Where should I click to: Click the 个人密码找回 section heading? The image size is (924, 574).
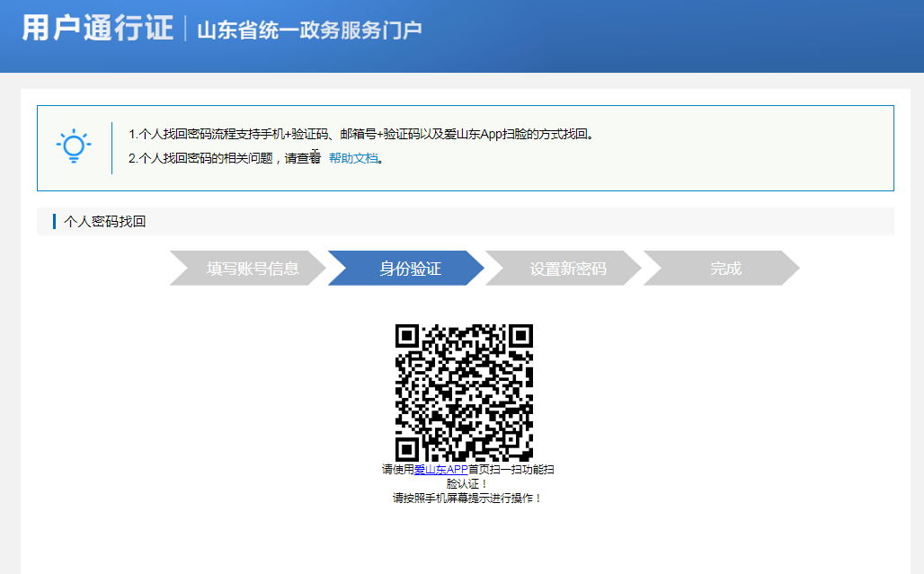click(105, 222)
